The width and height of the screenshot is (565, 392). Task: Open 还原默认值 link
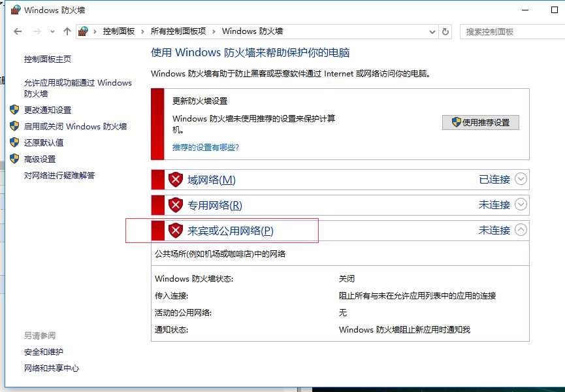(x=44, y=142)
